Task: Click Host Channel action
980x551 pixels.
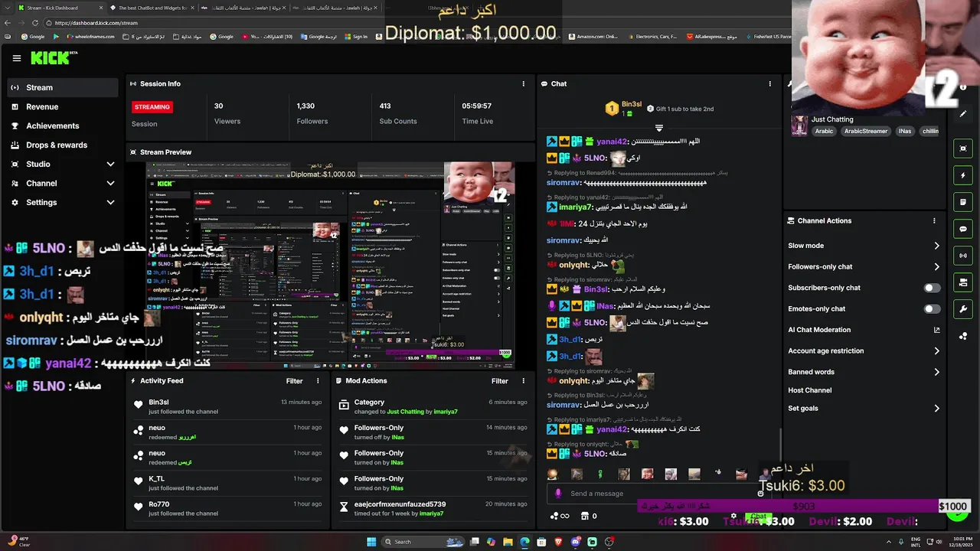Action: [810, 390]
